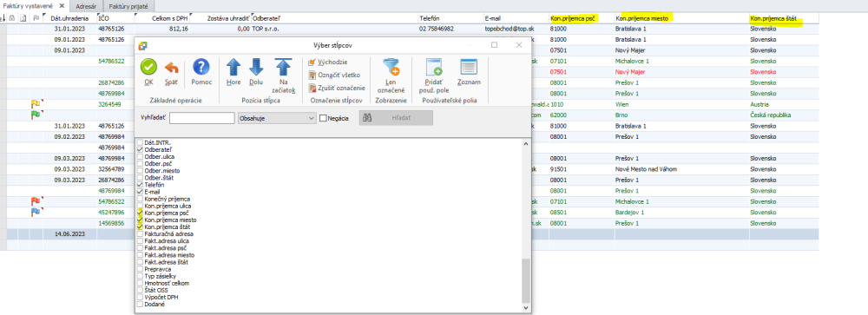The height and width of the screenshot is (315, 868).
Task: Click Kon.príjemca štát column header
Action: coord(783,19)
